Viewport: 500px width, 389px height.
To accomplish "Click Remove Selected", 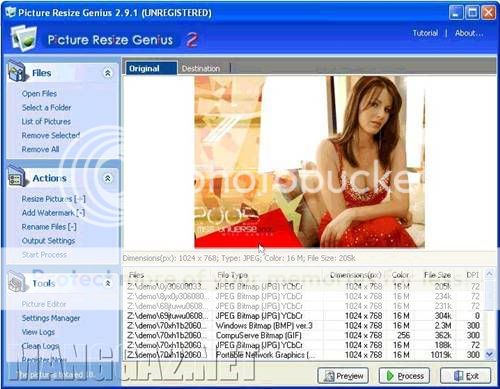I will [x=51, y=135].
